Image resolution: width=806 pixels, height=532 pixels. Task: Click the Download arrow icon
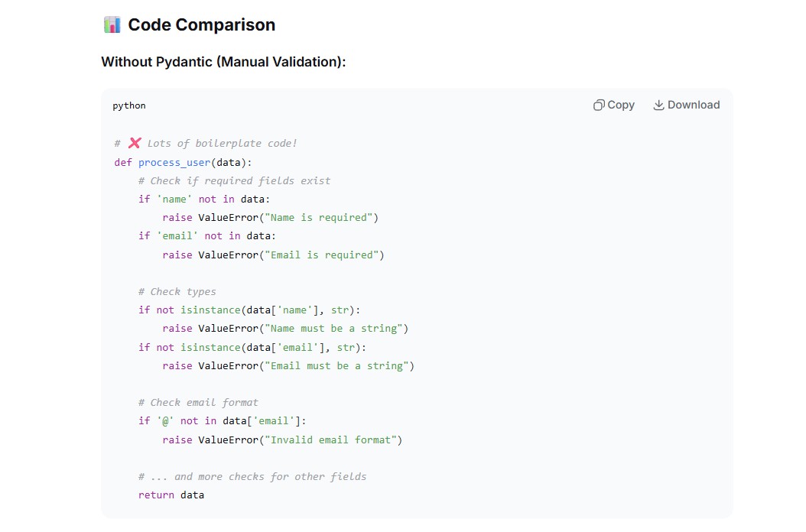[658, 105]
